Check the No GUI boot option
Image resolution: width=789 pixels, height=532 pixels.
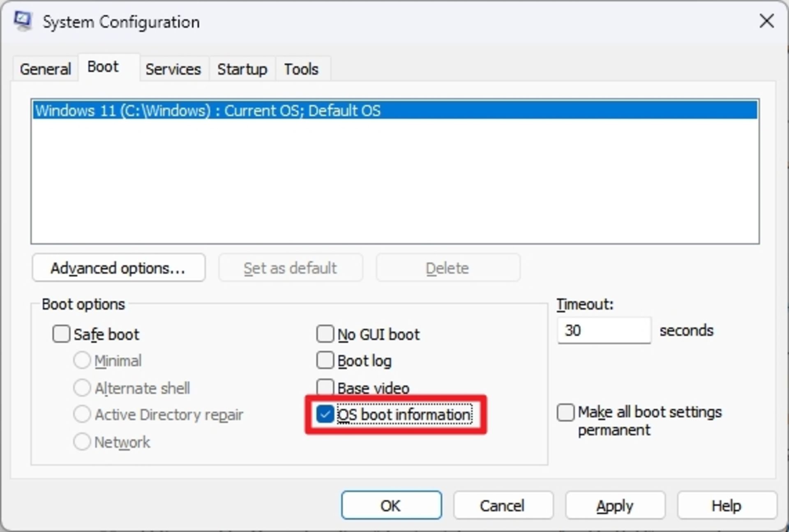(x=325, y=334)
